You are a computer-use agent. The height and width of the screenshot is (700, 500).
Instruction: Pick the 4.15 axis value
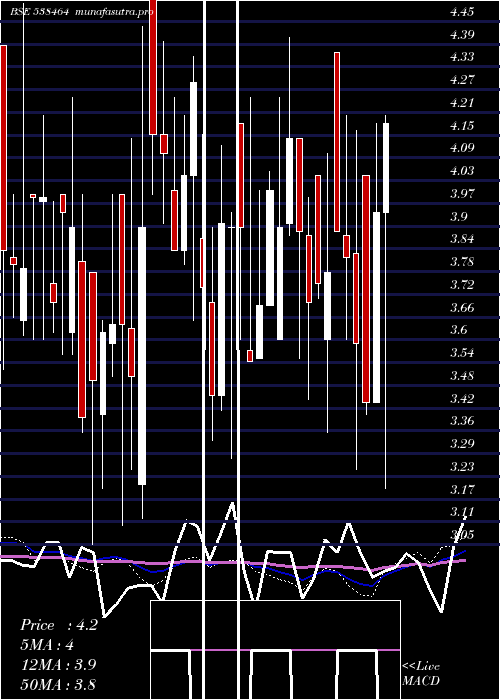(462, 126)
